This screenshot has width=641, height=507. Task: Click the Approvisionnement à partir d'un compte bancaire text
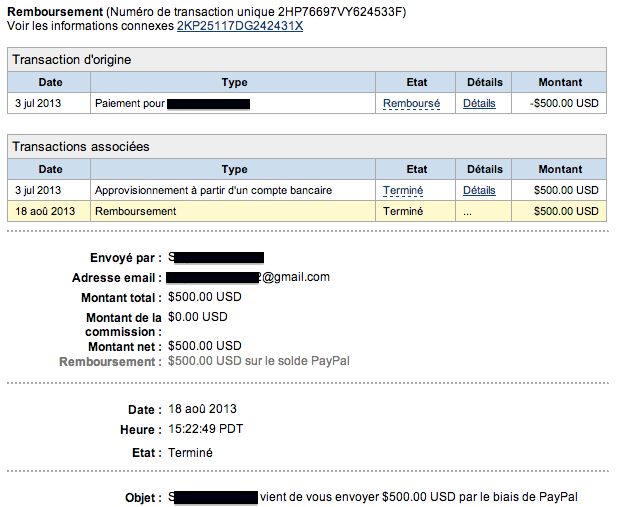point(213,191)
